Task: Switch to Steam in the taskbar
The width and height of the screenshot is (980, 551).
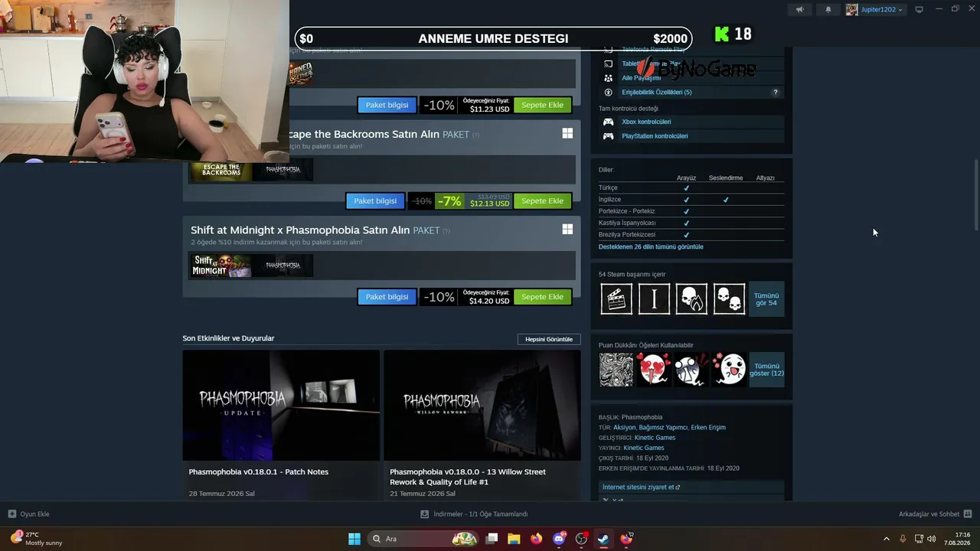Action: [603, 539]
